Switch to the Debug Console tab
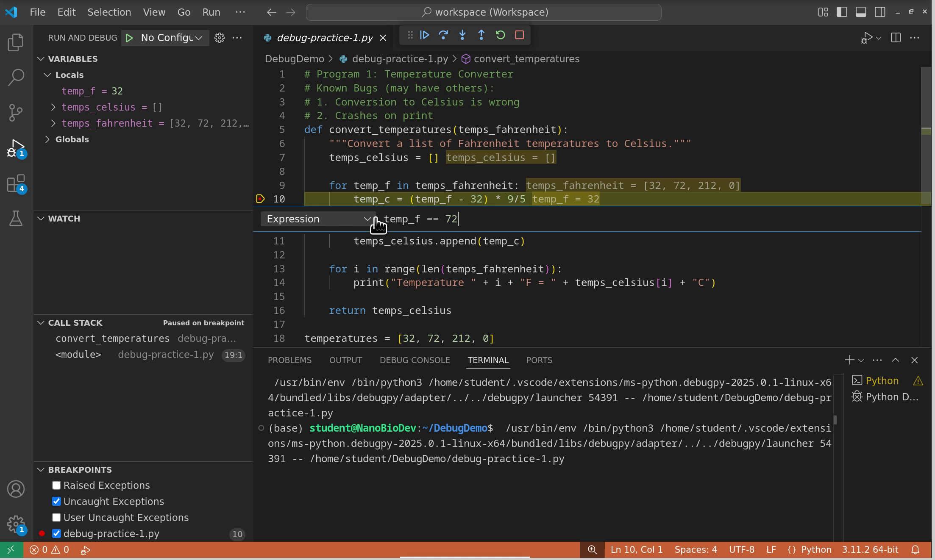 415,360
